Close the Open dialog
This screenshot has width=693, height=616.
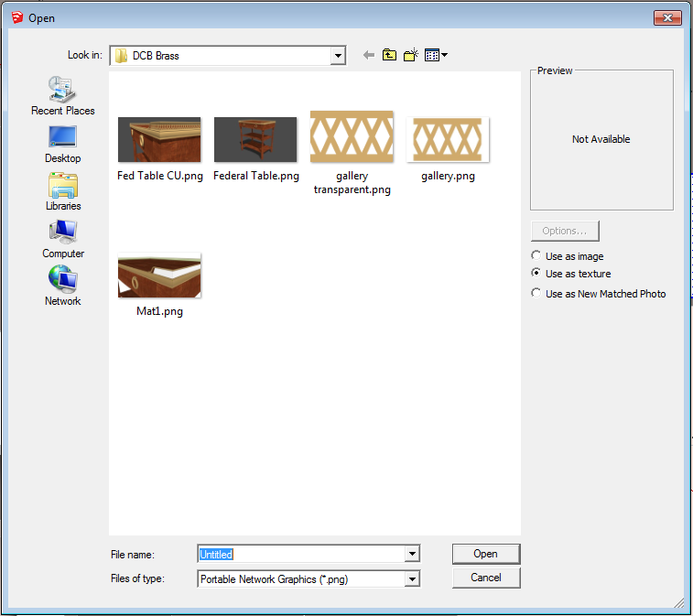(x=667, y=17)
